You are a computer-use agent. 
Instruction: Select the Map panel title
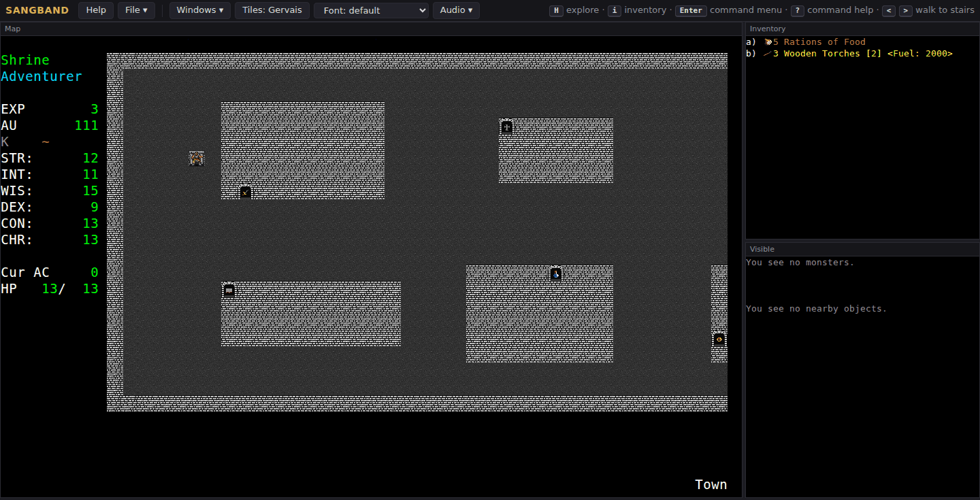12,29
